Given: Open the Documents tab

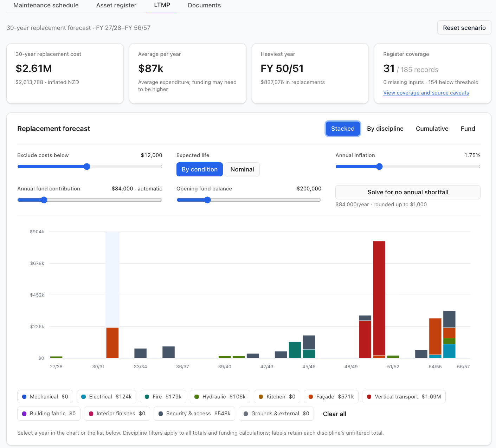Looking at the screenshot, I should 204,6.
